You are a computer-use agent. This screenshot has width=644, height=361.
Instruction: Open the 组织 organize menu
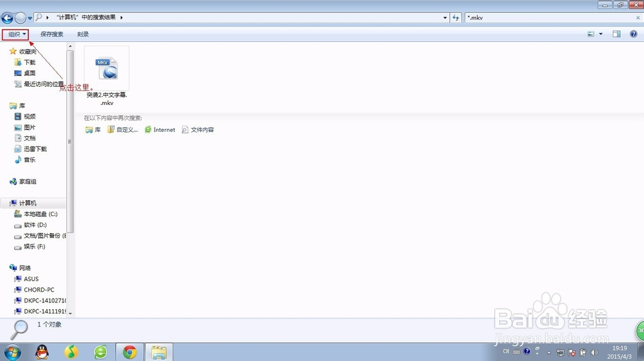[15, 34]
